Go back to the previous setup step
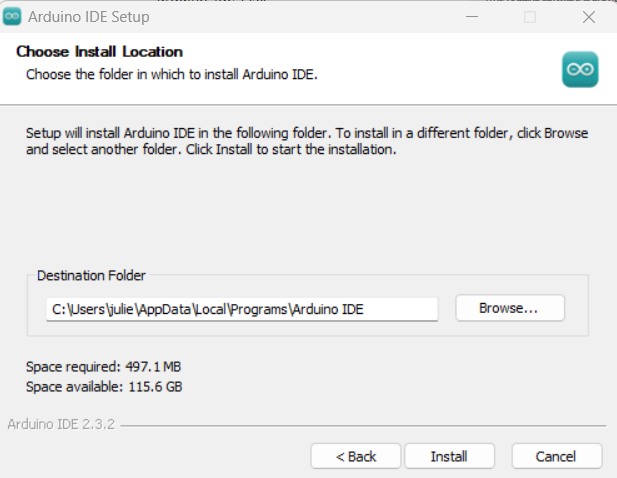The height and width of the screenshot is (478, 617). (x=356, y=456)
